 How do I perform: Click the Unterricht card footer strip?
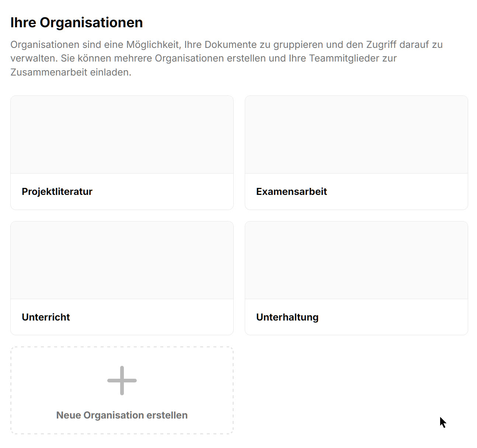(122, 317)
